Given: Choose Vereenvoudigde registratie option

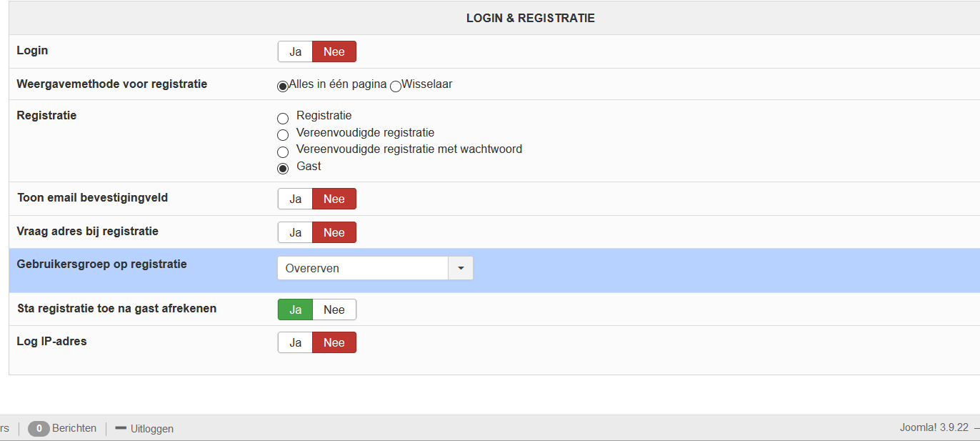Looking at the screenshot, I should 283,135.
